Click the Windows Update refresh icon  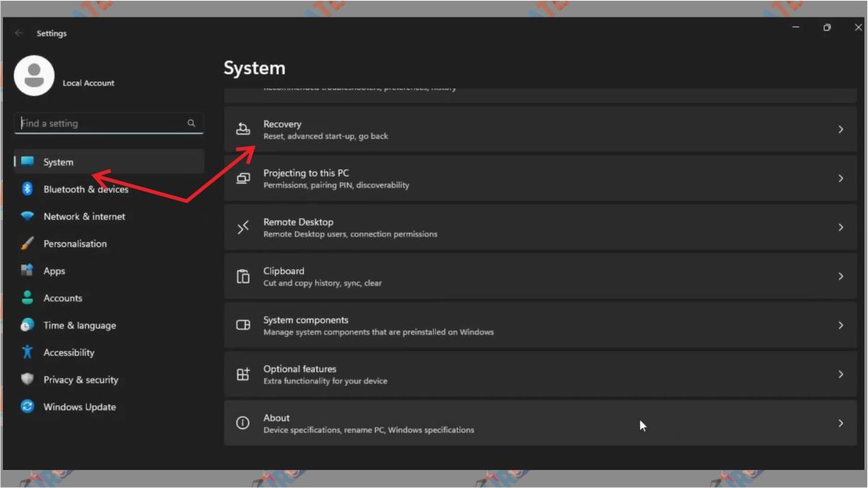click(x=27, y=407)
